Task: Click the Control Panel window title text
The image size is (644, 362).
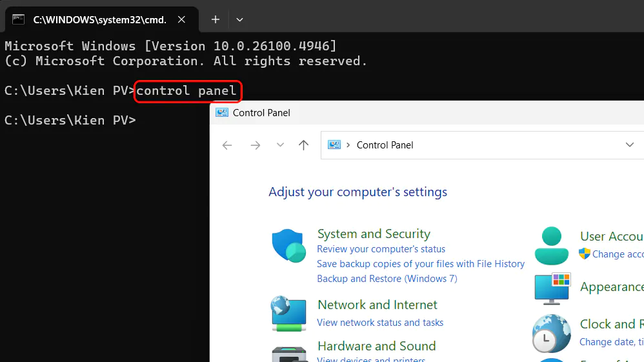Action: click(x=261, y=112)
